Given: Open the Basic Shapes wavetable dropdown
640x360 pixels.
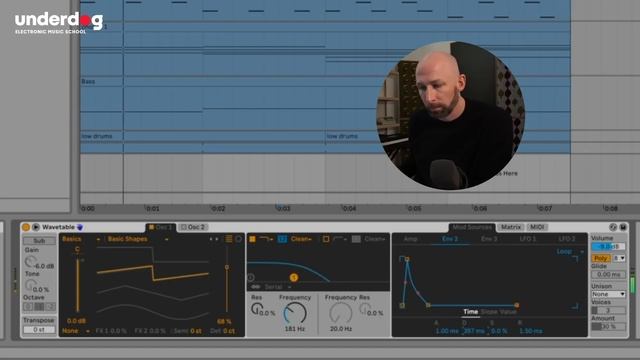Looking at the screenshot, I should click(x=138, y=239).
